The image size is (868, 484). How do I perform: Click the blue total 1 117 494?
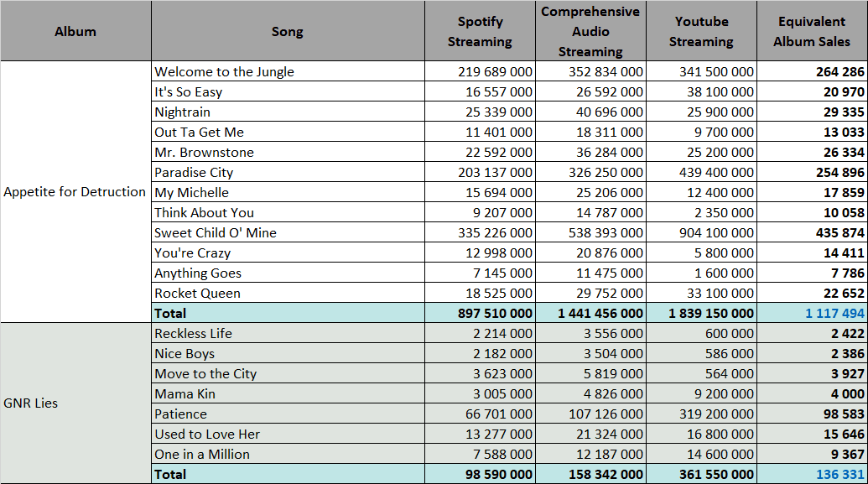[834, 314]
